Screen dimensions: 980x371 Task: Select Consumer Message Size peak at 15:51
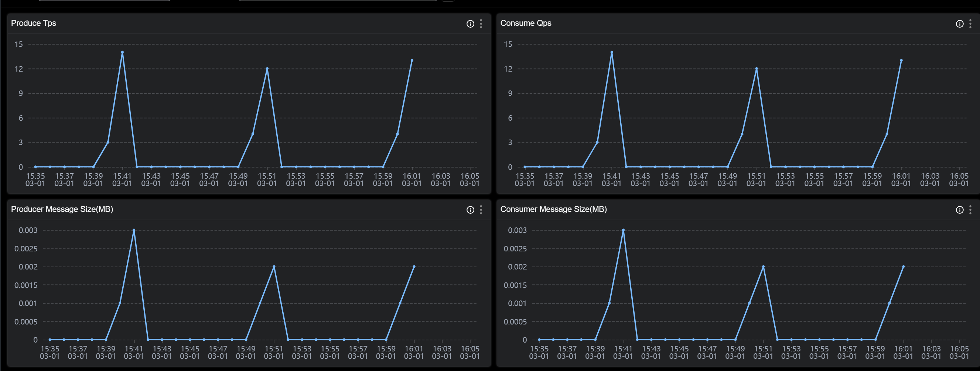[763, 267]
